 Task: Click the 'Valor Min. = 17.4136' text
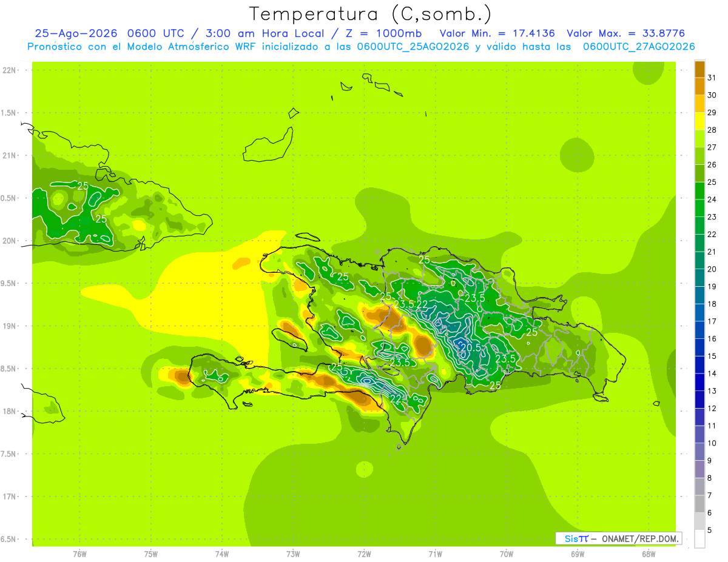pos(497,33)
